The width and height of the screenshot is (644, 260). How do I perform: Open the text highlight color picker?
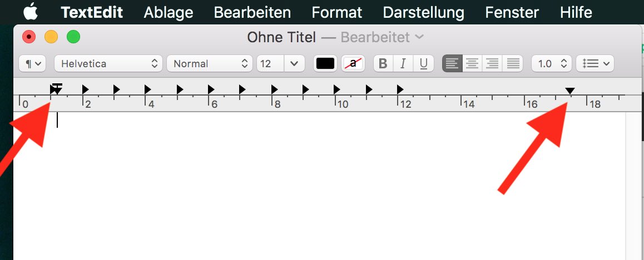click(353, 64)
